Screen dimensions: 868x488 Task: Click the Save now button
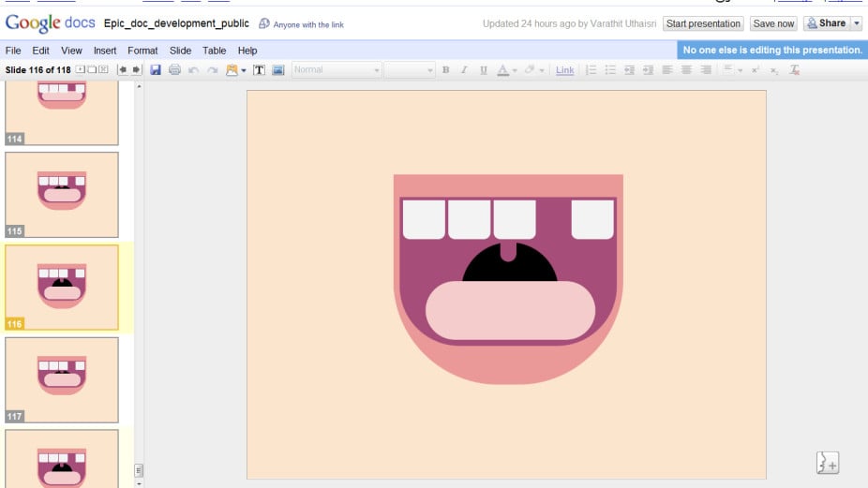773,23
